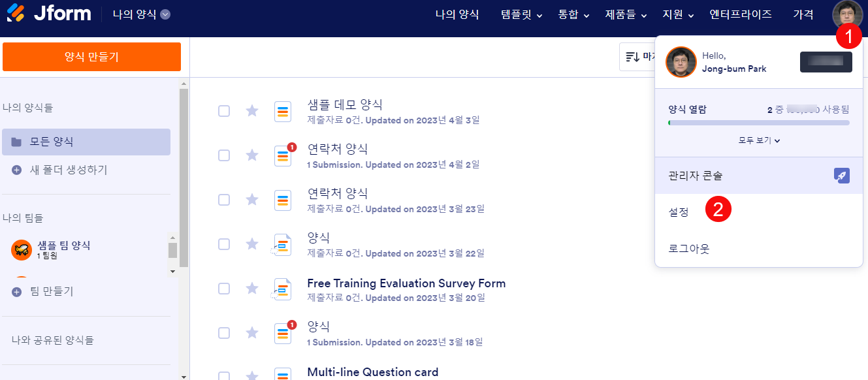The image size is (868, 380).
Task: Choose 로그아웃 in the account menu
Action: pos(759,249)
